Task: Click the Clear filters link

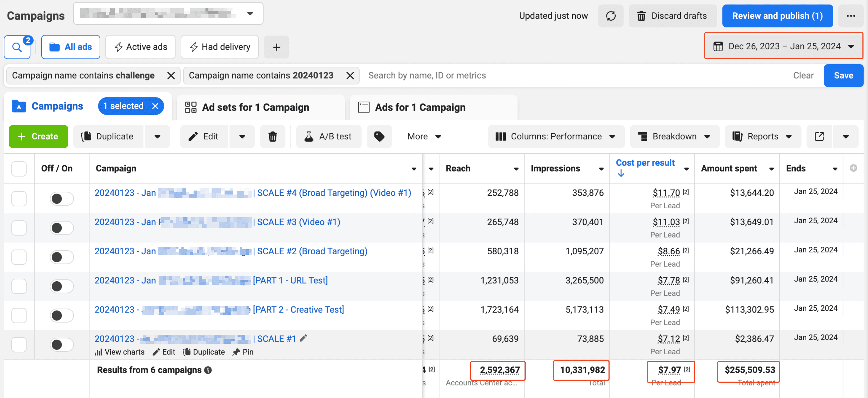Action: coord(803,75)
